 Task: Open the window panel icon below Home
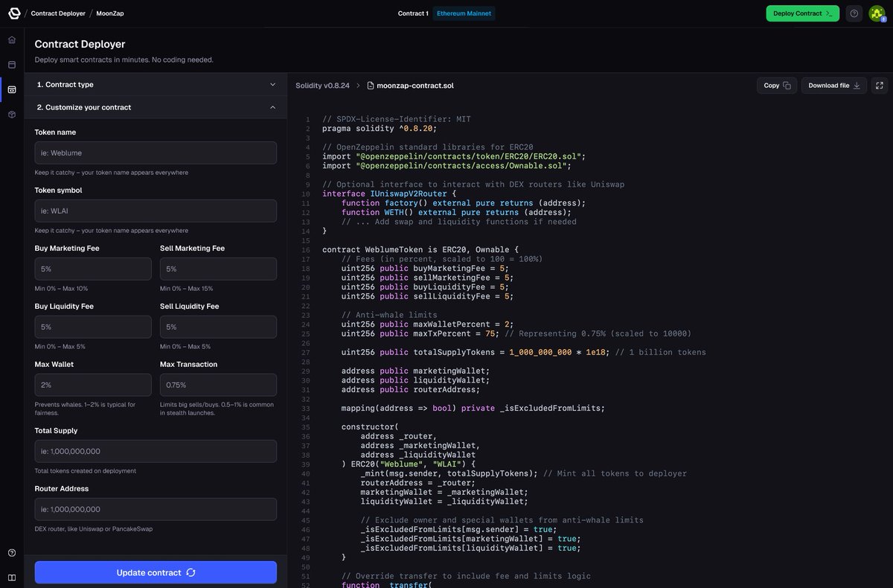(x=12, y=65)
